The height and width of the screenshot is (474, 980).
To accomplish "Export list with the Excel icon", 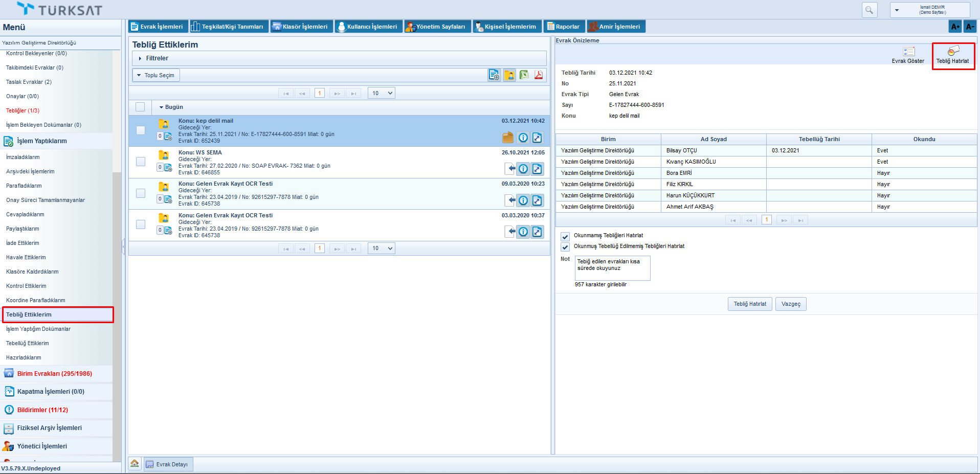I will (x=524, y=75).
